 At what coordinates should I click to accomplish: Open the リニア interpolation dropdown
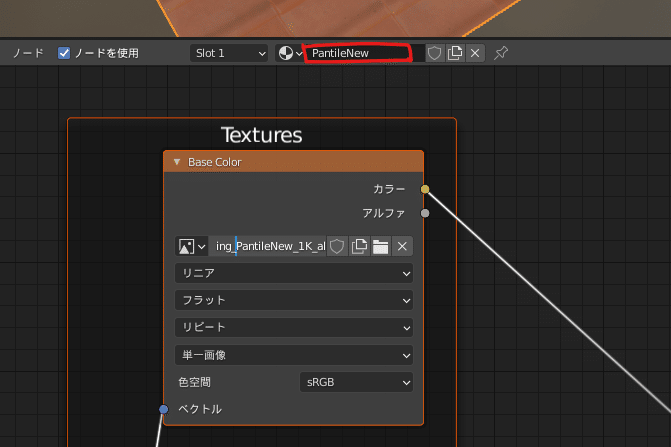[x=294, y=273]
